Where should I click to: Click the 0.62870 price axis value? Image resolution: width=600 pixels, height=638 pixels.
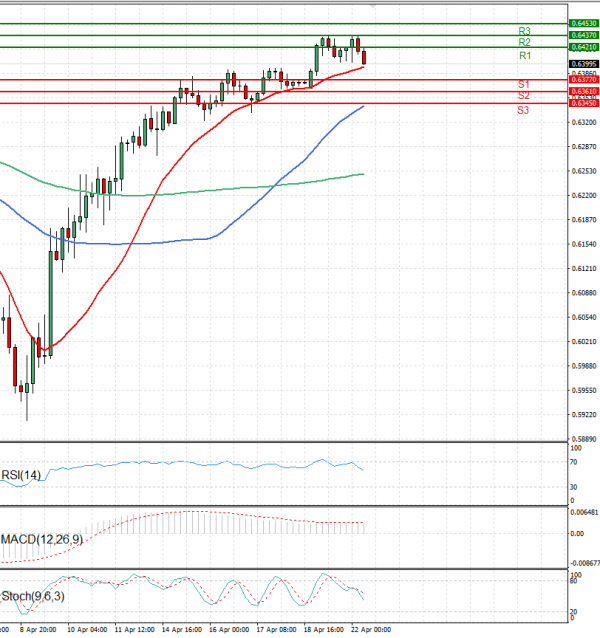[584, 146]
